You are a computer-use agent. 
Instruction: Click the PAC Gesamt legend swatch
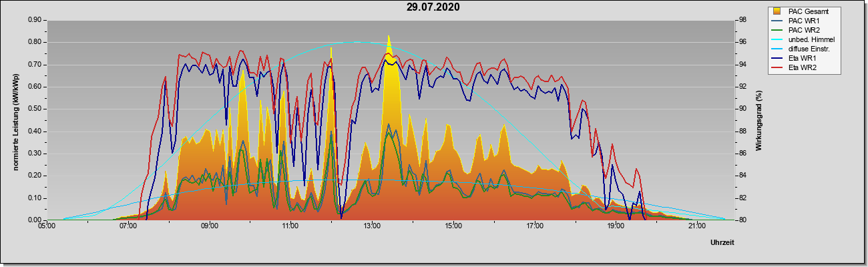click(x=777, y=11)
